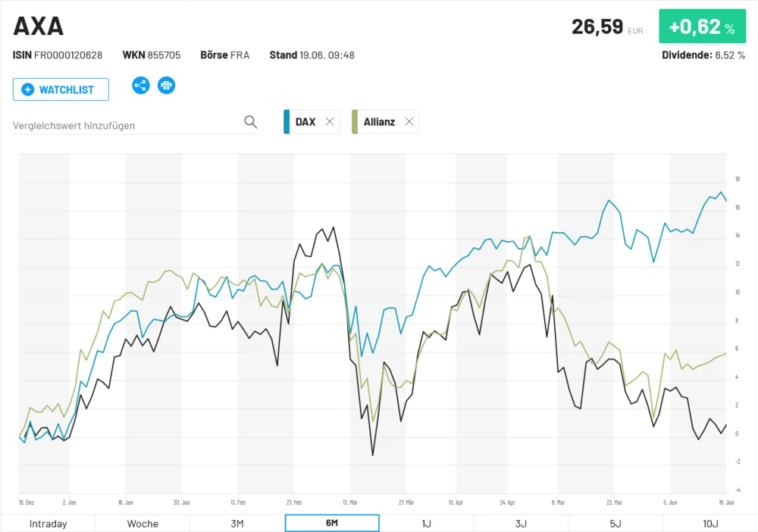Show the 3M chart period
The height and width of the screenshot is (532, 758).
coord(237,524)
